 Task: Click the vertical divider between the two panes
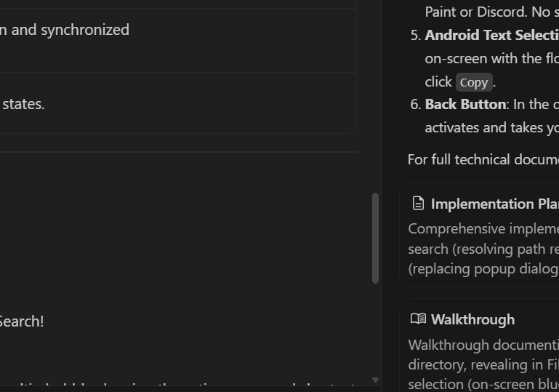pyautogui.click(x=382, y=196)
